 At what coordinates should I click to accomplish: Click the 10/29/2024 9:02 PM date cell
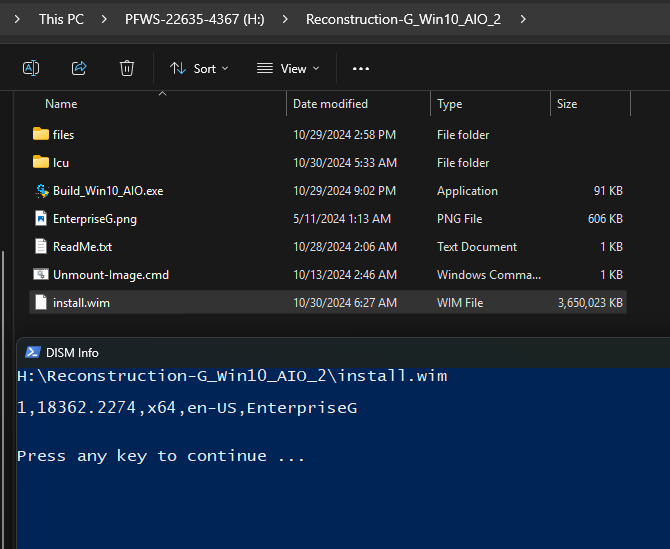tap(344, 191)
